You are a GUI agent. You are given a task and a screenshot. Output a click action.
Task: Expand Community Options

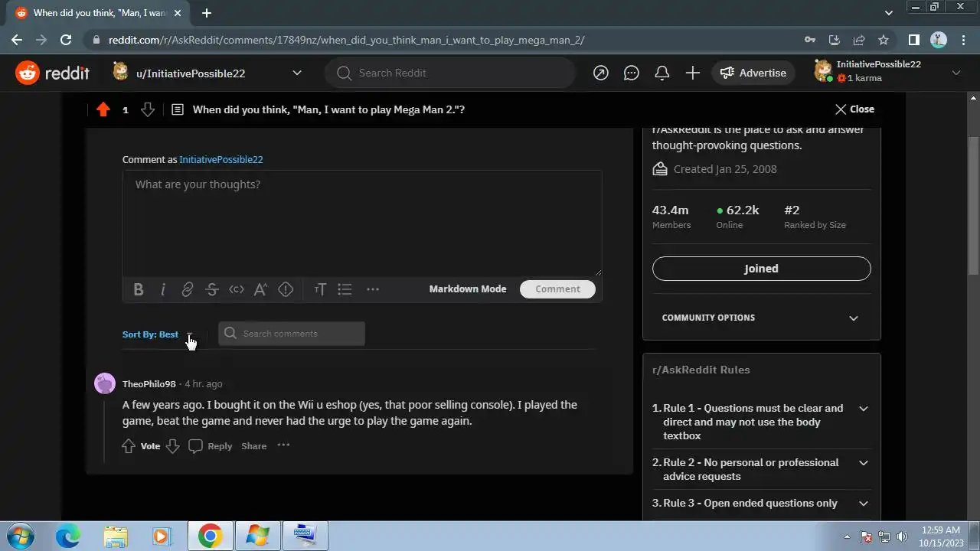click(x=761, y=318)
